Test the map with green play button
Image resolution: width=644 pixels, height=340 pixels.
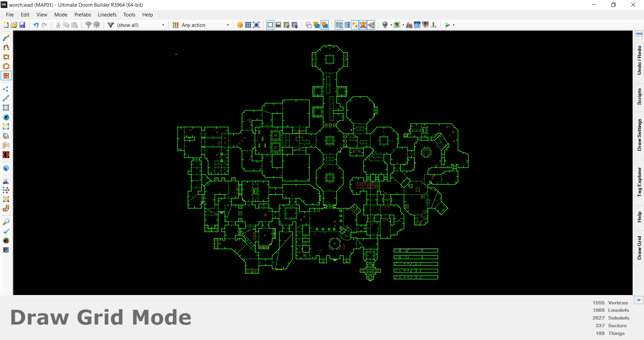coord(447,25)
